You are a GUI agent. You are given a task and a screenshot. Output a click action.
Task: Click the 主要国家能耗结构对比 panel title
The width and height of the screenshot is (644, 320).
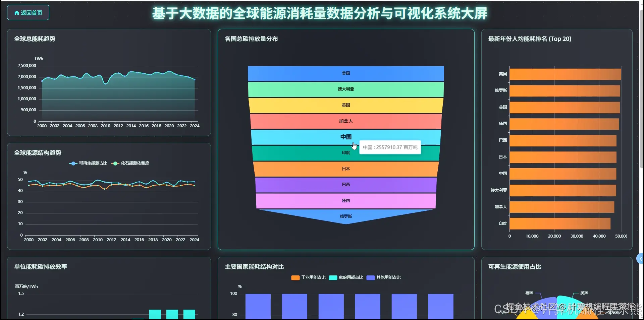[254, 267]
